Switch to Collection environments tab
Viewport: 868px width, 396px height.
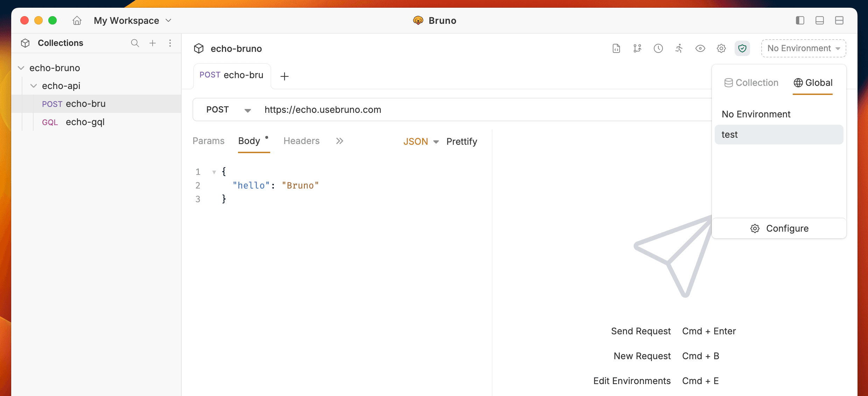point(751,83)
